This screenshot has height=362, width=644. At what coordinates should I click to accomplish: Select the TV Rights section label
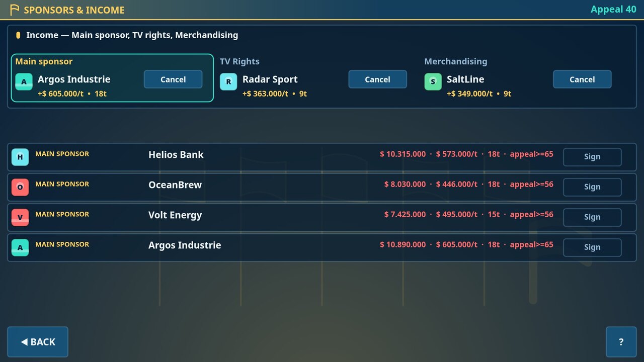point(239,61)
